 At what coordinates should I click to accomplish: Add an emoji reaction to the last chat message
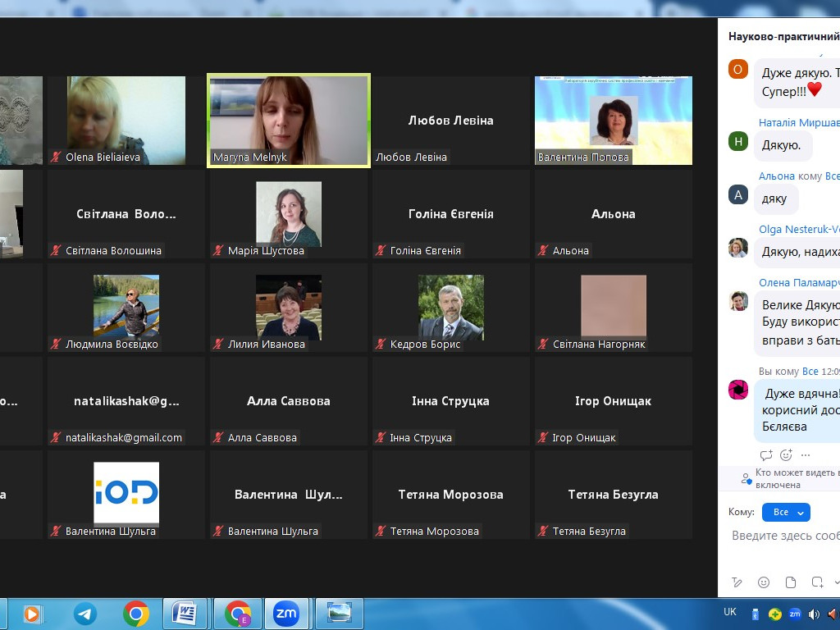[x=786, y=455]
